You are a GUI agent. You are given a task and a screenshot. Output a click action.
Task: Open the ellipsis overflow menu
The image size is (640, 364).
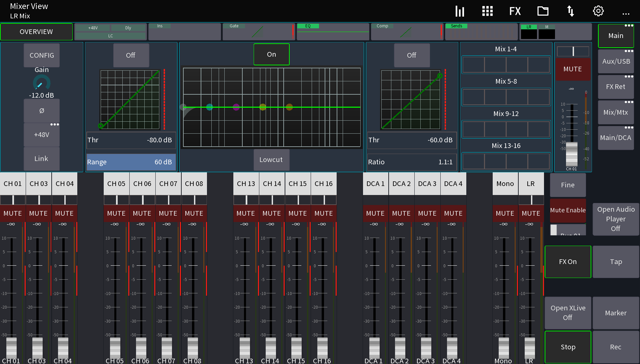click(626, 13)
